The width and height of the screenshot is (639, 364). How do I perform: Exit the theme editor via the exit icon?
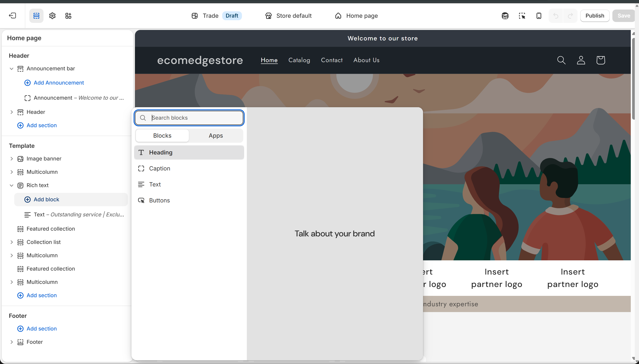tap(12, 16)
